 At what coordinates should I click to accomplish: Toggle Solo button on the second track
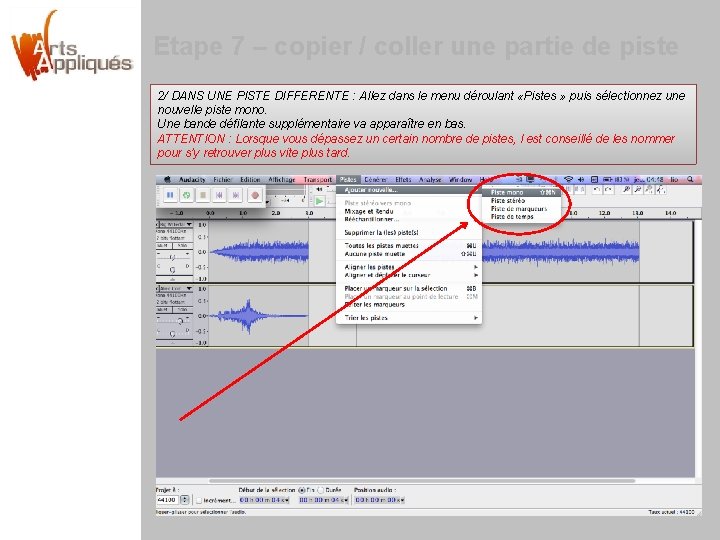pos(182,310)
